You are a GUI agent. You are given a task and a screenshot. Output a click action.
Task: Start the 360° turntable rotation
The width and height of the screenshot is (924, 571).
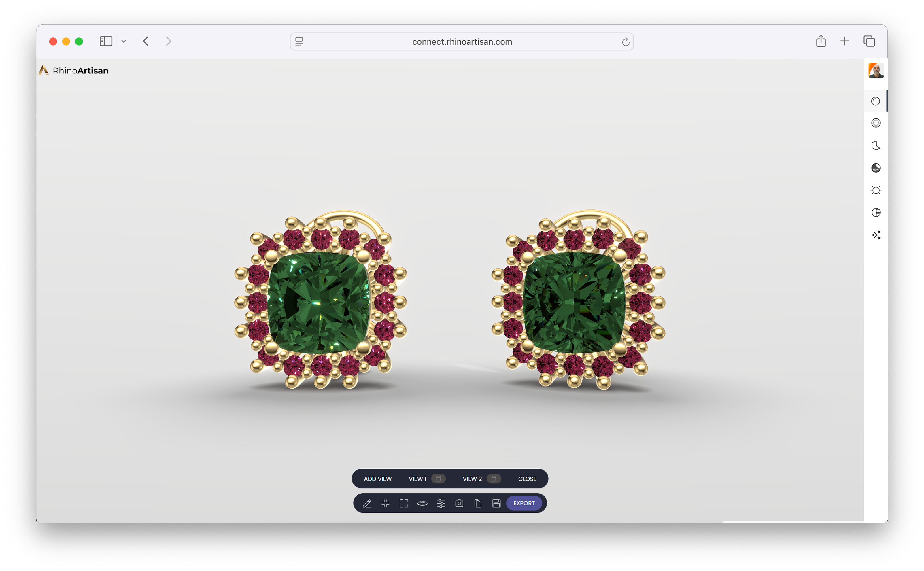click(x=422, y=503)
